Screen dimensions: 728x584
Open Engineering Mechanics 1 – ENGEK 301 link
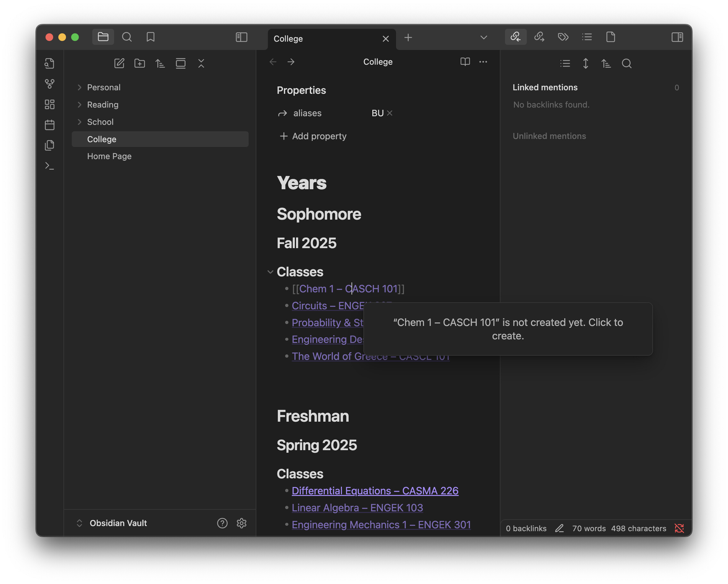381,525
